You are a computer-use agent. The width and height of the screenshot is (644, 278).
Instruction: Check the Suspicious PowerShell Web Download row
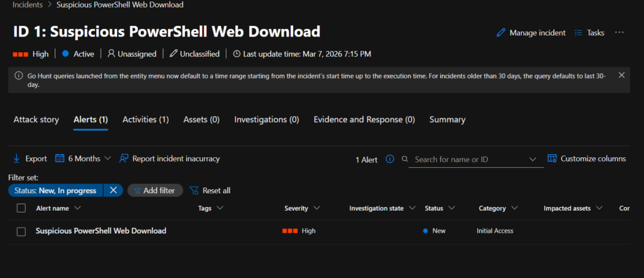21,231
